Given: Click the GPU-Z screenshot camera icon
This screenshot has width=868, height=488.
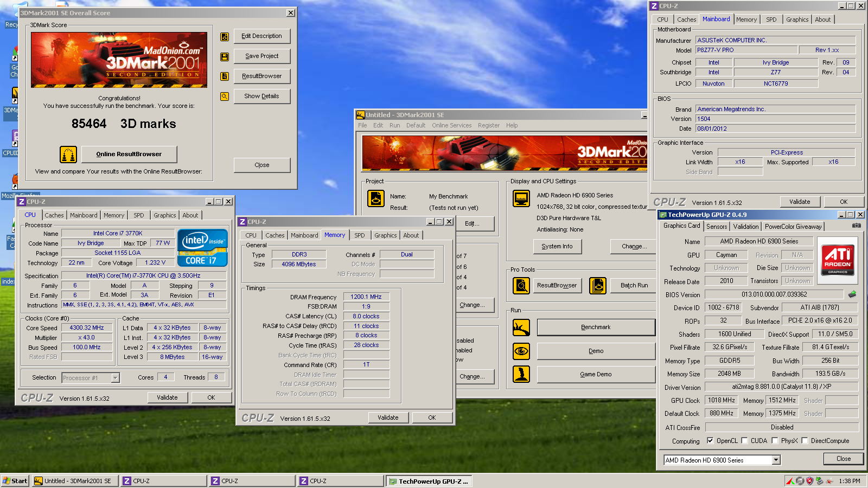Looking at the screenshot, I should click(856, 226).
